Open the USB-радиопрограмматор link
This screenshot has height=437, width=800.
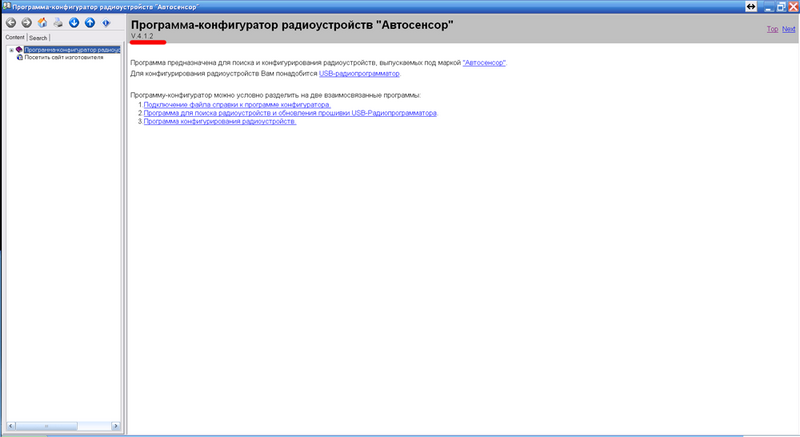coord(359,73)
